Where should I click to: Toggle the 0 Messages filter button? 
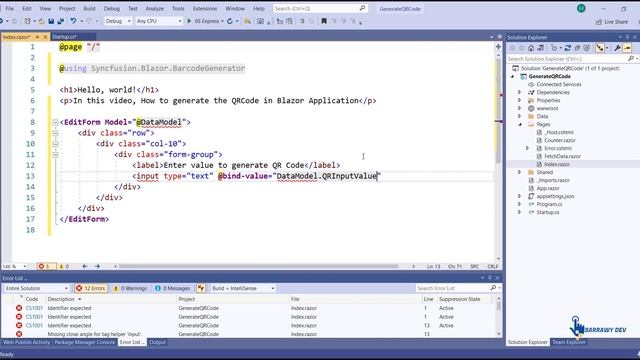[173, 288]
